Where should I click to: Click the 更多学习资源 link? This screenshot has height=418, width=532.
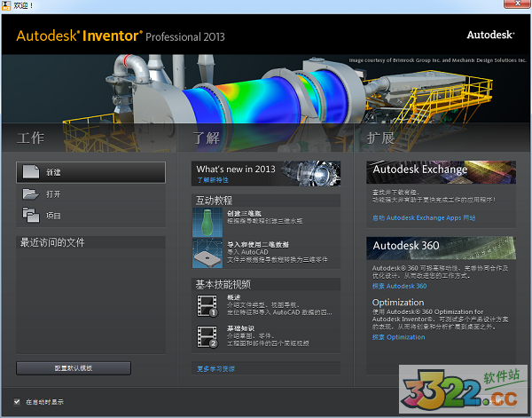point(215,369)
